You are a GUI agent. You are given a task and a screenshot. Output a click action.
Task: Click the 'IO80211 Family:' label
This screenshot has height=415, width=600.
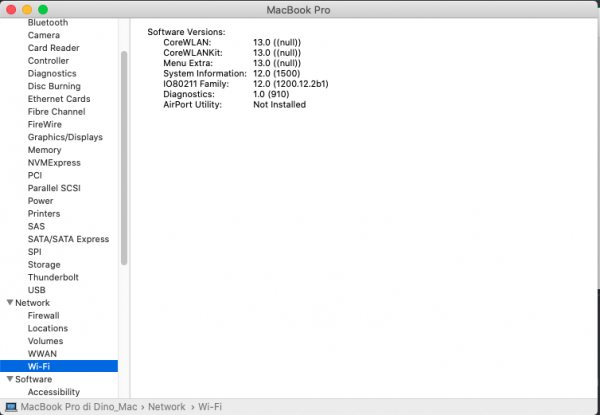click(196, 84)
